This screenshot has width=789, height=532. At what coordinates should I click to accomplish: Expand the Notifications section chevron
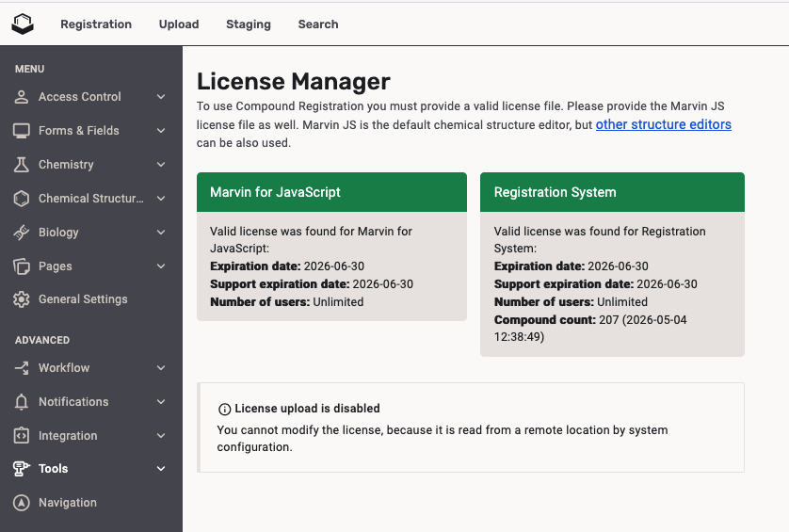(161, 402)
